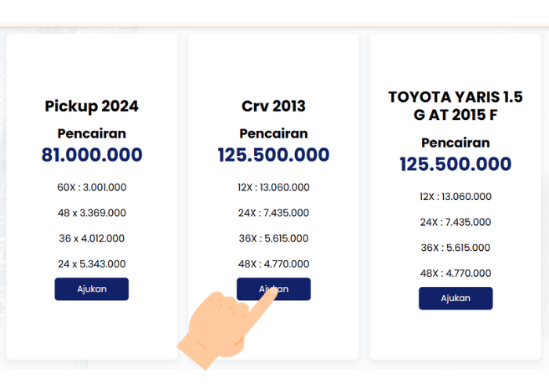This screenshot has width=549, height=392.
Task: Choose the 60X : 3.001.000 installment option
Action: coord(91,187)
